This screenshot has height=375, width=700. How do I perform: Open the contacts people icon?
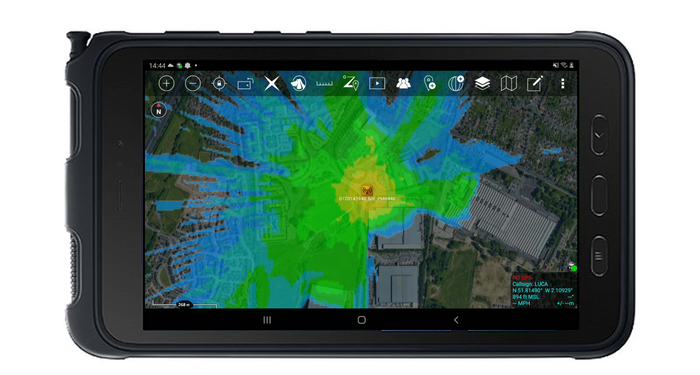point(404,83)
